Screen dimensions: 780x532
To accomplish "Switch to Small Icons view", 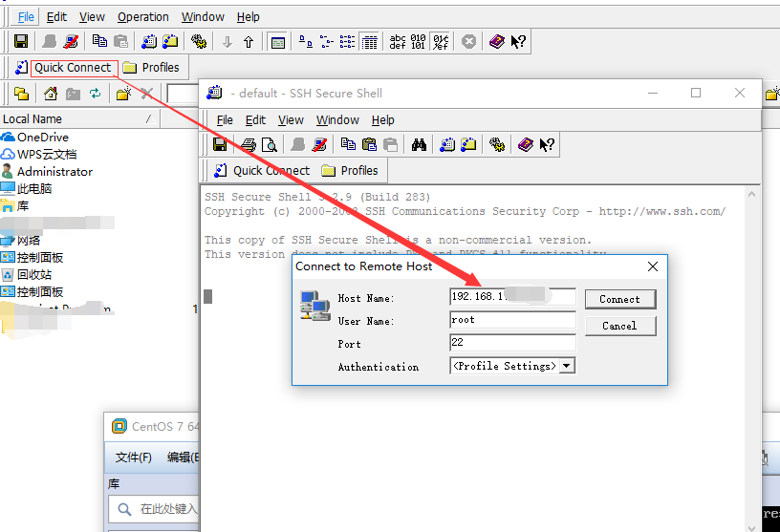I will pos(326,41).
